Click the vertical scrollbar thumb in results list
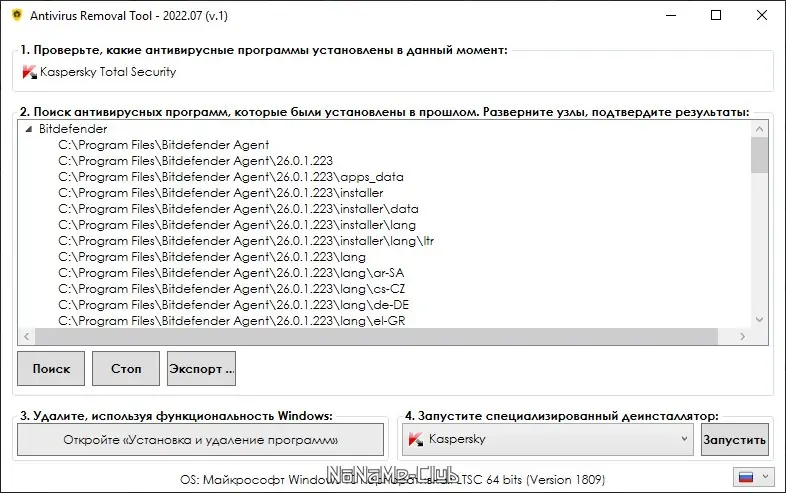The width and height of the screenshot is (786, 493). pos(759,155)
